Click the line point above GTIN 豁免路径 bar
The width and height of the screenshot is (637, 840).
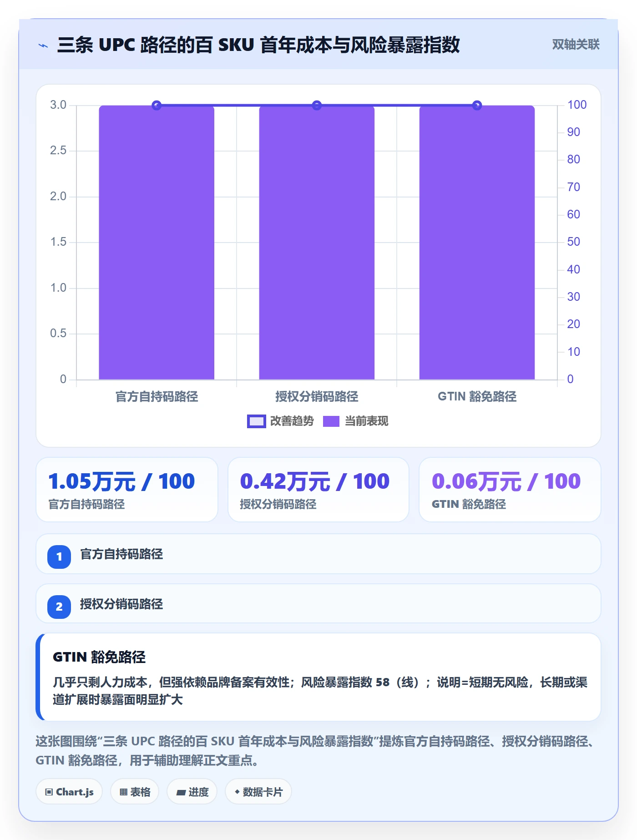coord(477,106)
